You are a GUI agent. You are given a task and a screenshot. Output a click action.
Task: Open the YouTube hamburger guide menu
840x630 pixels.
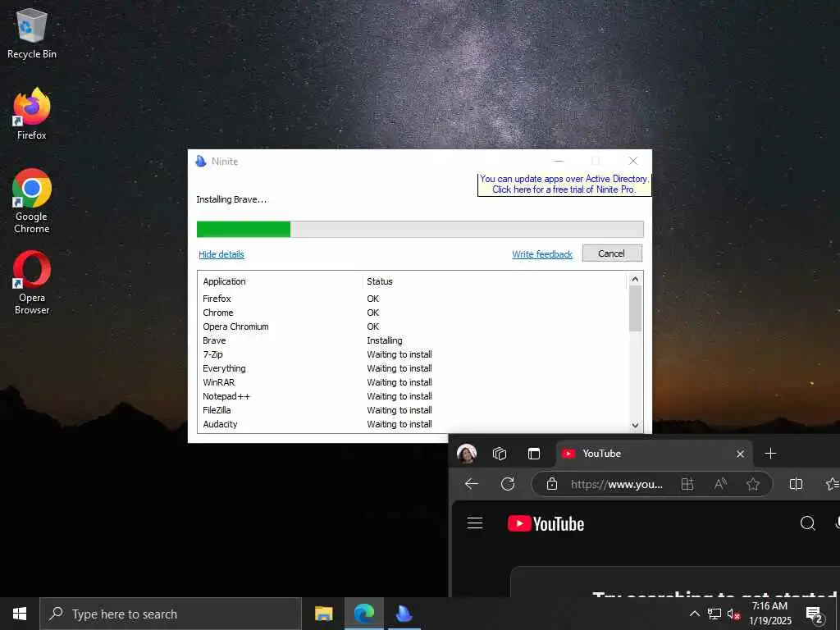[475, 523]
